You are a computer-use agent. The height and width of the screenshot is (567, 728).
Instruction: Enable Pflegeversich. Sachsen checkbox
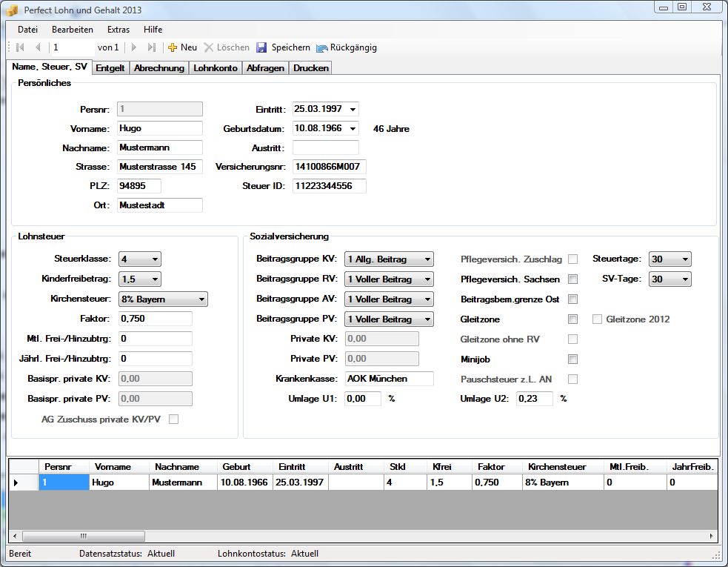point(573,279)
